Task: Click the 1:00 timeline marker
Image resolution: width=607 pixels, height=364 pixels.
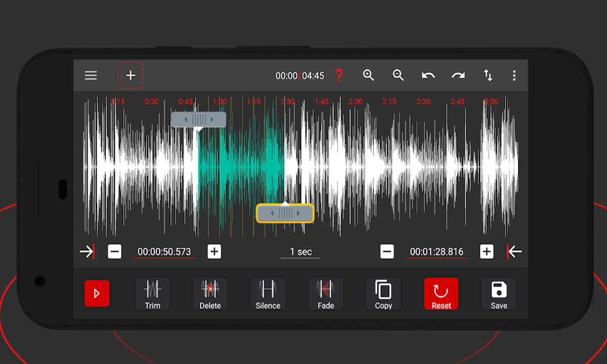Action: pyautogui.click(x=220, y=102)
